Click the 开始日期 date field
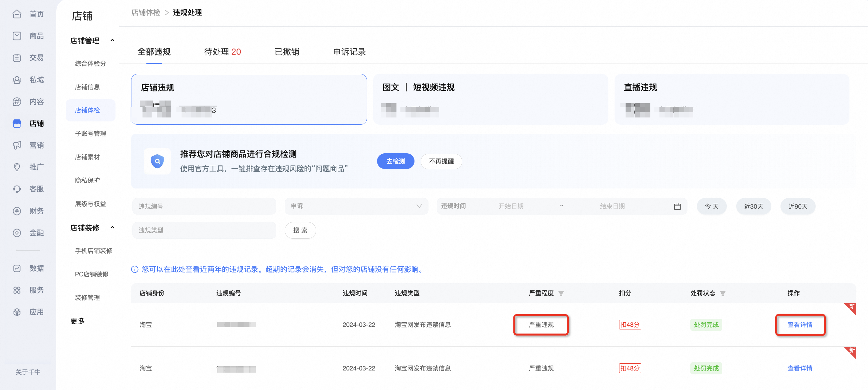 511,206
